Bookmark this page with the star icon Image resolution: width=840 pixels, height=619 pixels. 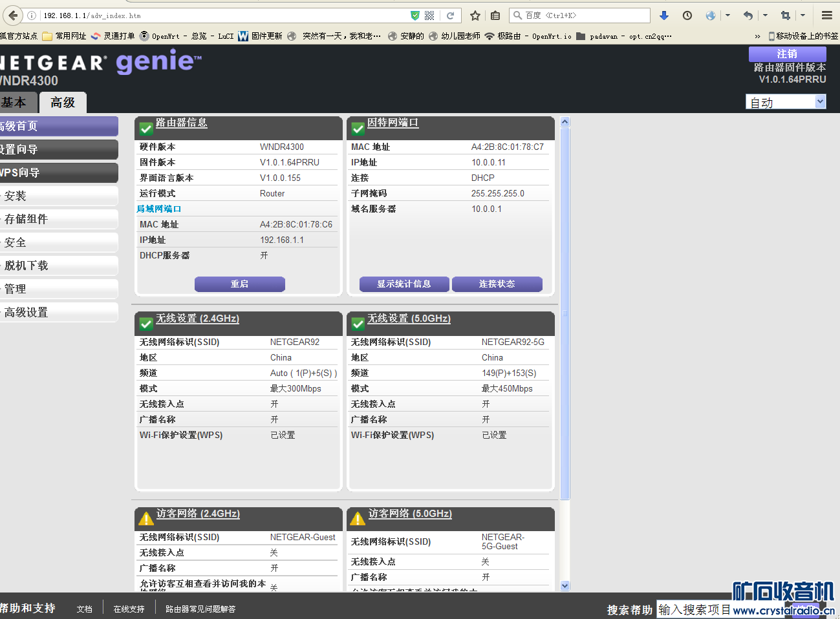pos(475,16)
